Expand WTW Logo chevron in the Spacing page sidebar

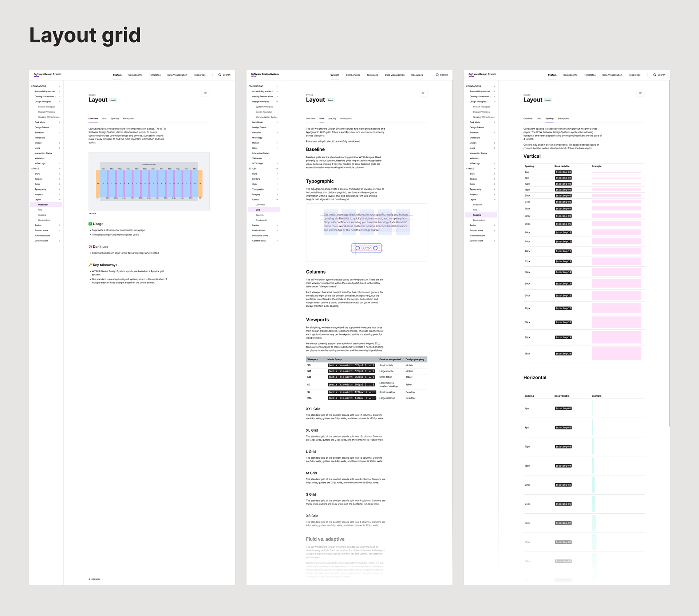[x=494, y=164]
